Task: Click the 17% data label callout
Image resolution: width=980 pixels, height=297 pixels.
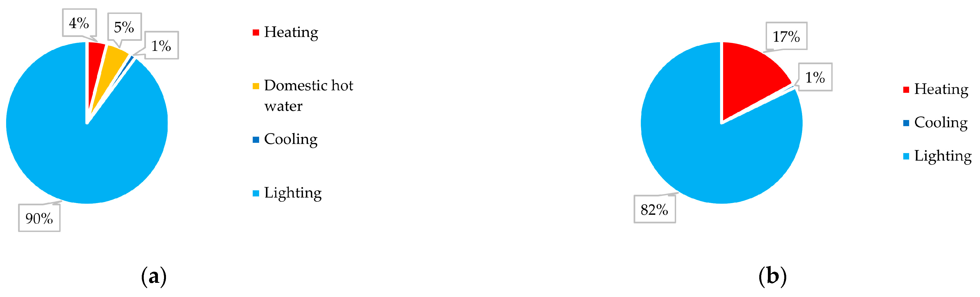Action: pyautogui.click(x=786, y=36)
